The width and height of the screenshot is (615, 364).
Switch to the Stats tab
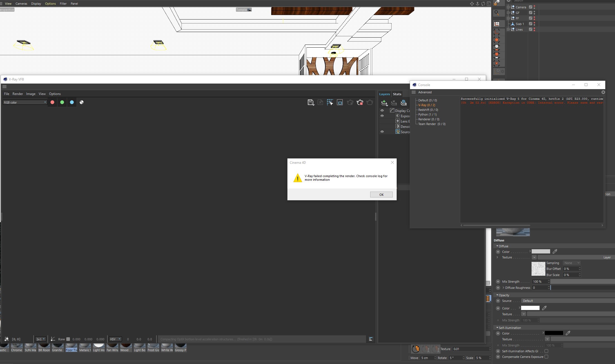point(397,94)
